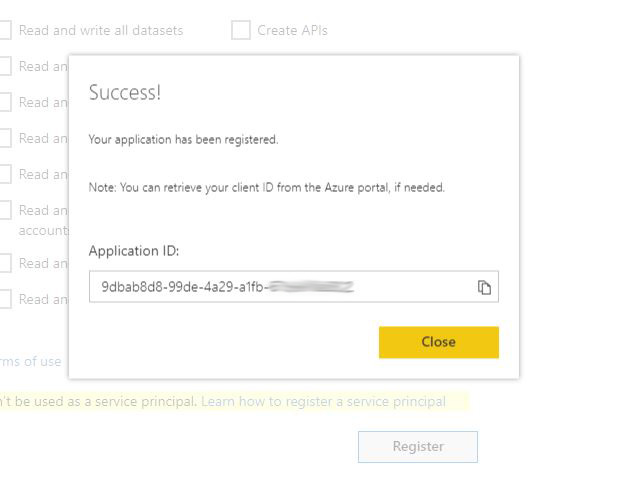Viewport: 624px width, 487px height.
Task: Click 'Your application has been registered' message
Action: [183, 139]
